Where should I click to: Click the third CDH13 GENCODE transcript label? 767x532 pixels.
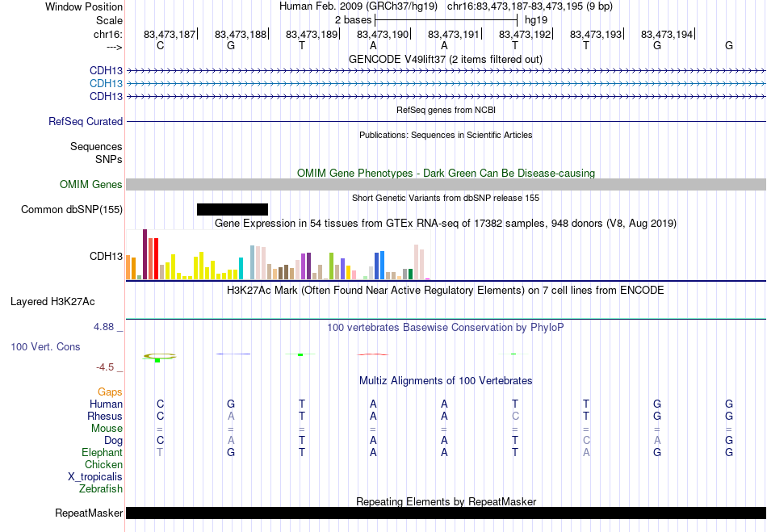(106, 96)
